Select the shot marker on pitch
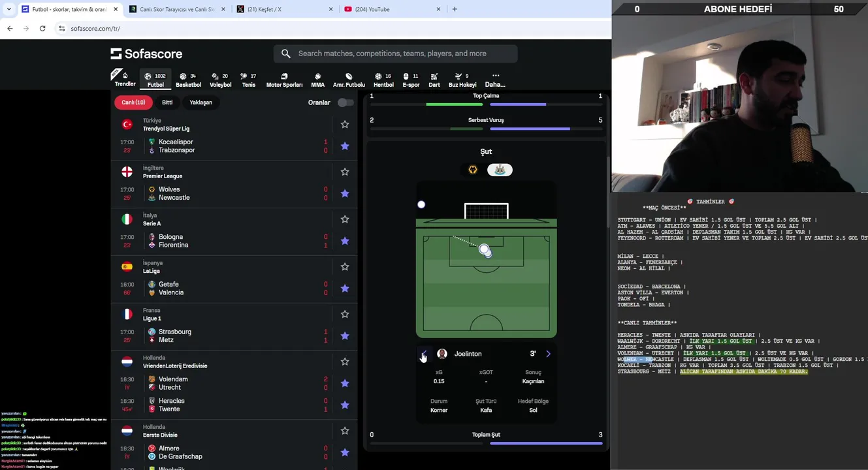The image size is (868, 470). 484,249
